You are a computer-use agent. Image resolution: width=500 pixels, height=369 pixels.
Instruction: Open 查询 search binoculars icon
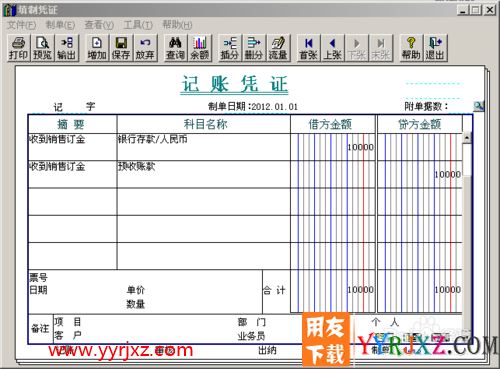coord(175,48)
